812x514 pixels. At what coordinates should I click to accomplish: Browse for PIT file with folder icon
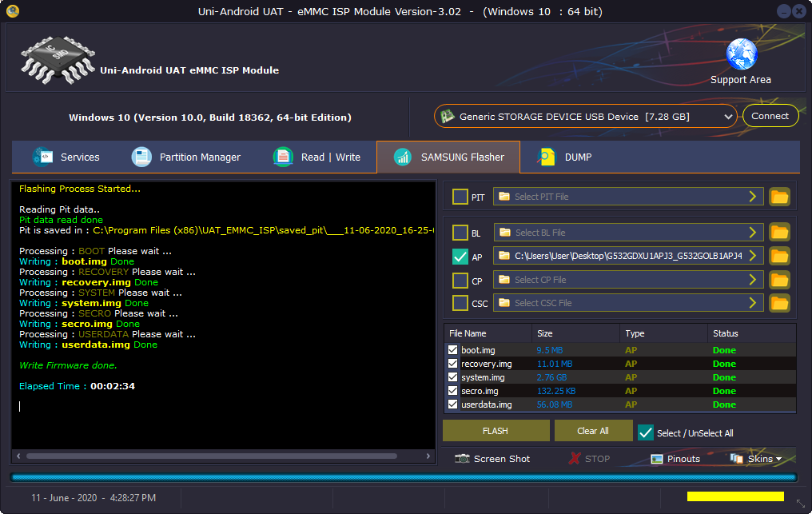pos(779,197)
